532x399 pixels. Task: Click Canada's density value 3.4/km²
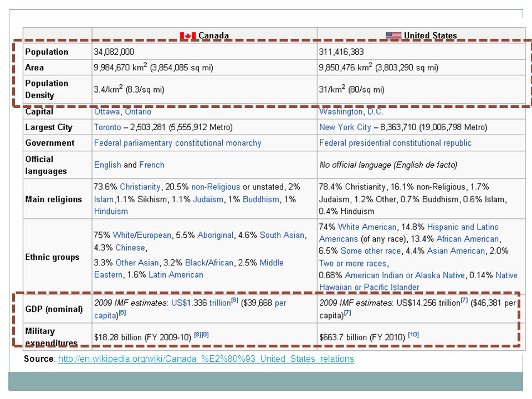point(108,89)
